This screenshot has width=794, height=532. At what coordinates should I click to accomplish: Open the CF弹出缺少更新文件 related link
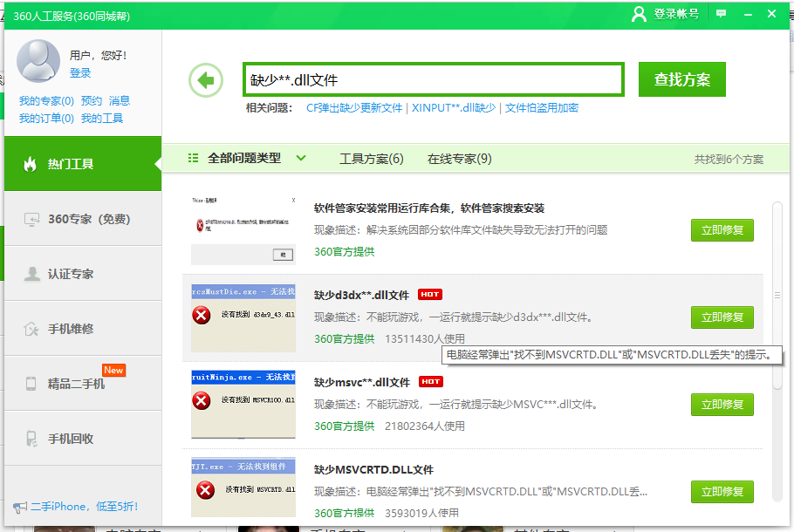point(354,108)
